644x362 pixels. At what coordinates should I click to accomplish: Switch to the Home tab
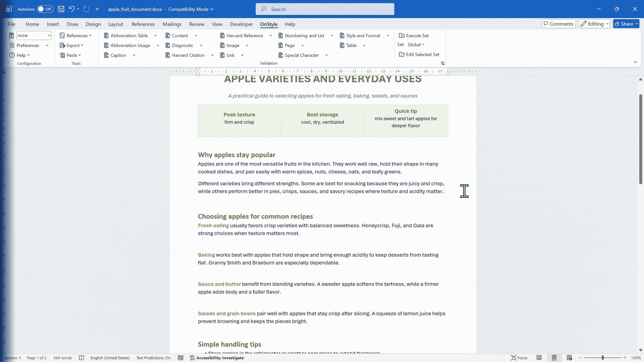coord(32,24)
